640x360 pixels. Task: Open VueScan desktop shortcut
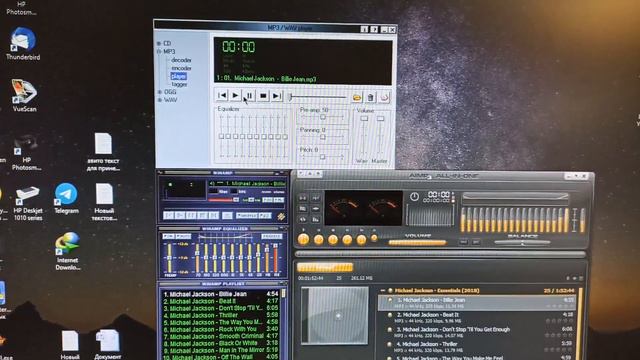[24, 96]
